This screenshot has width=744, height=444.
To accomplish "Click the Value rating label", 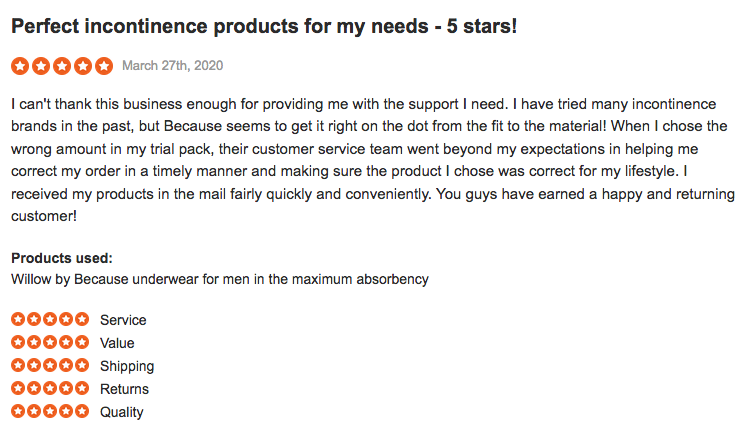I will click(117, 343).
